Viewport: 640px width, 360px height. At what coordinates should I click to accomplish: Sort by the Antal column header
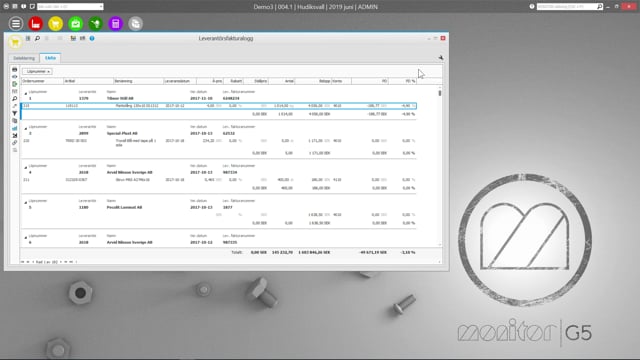[282, 81]
